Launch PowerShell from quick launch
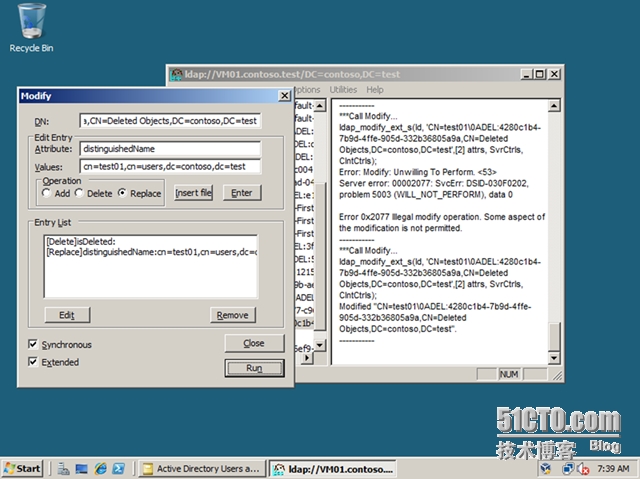The image size is (640, 479). point(119,469)
